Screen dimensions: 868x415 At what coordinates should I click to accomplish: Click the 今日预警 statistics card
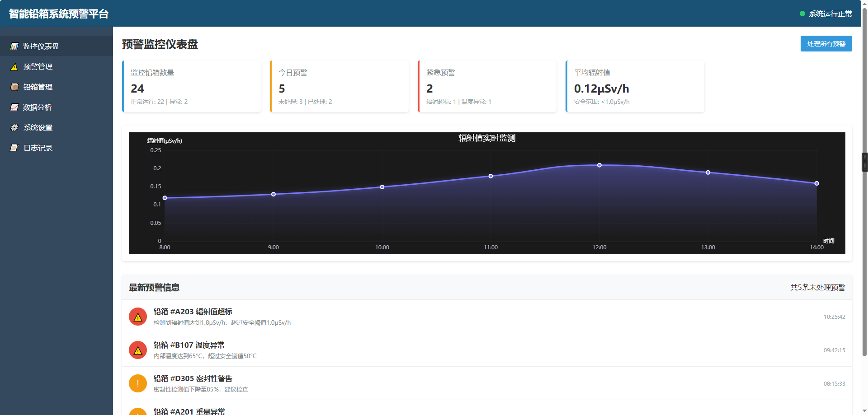pos(339,86)
